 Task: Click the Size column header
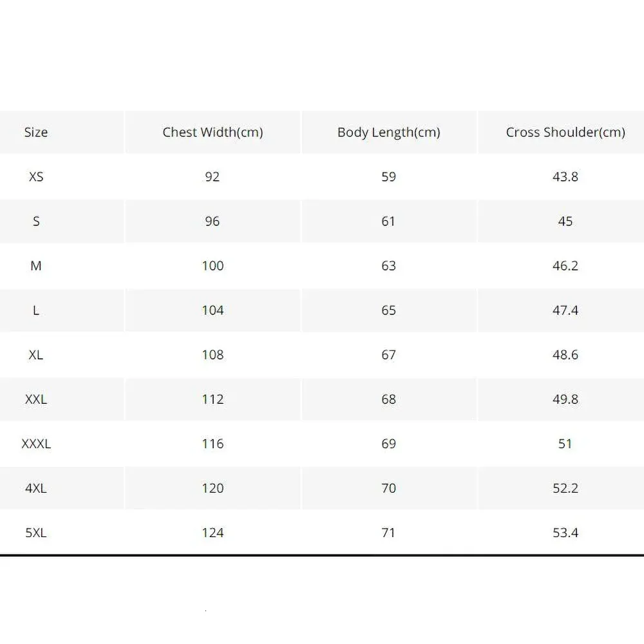tap(36, 132)
